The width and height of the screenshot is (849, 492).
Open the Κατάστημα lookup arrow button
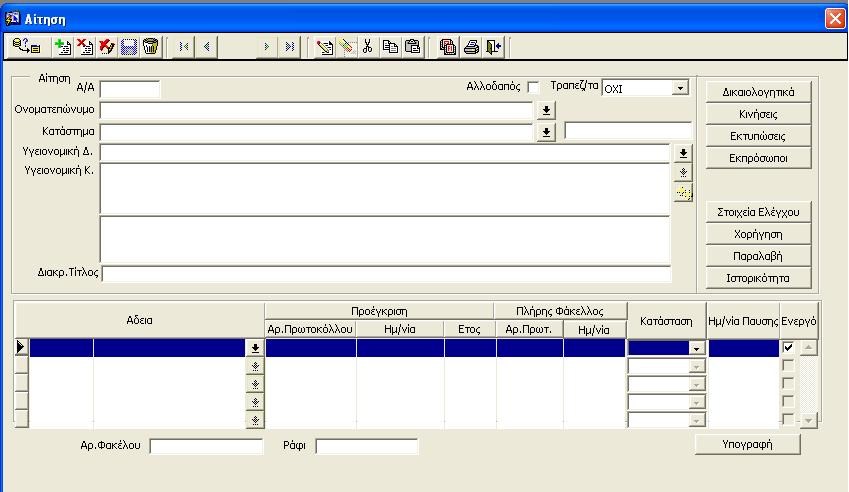point(546,131)
